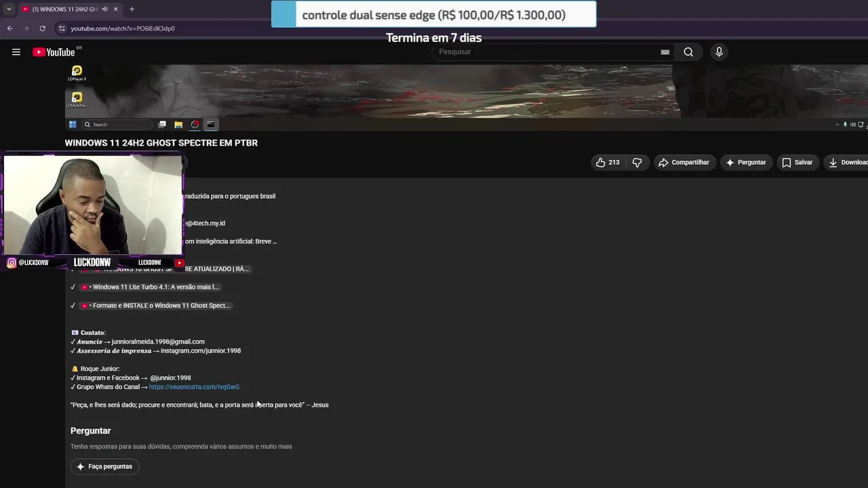Focus the Pesquisar search field
This screenshot has width=868, height=488.
[x=546, y=52]
